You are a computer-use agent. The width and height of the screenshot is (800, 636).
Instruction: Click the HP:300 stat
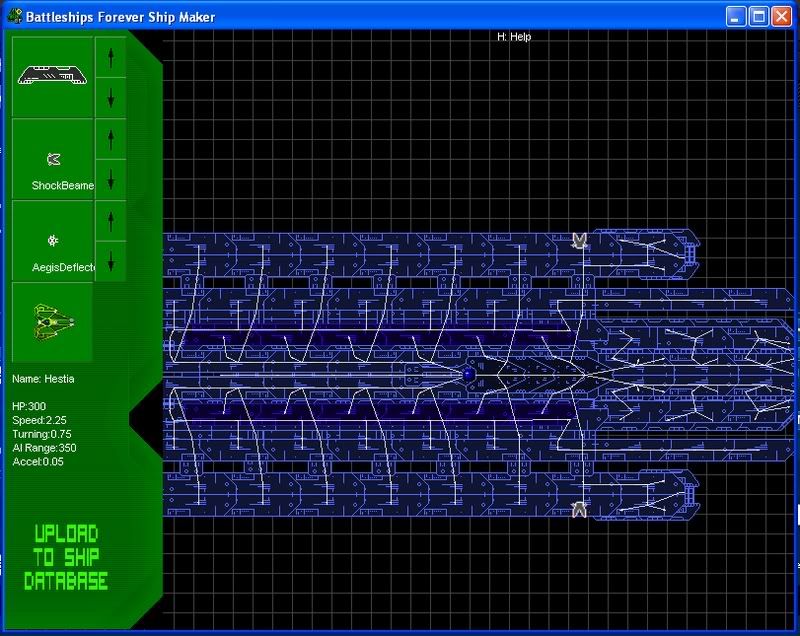29,406
